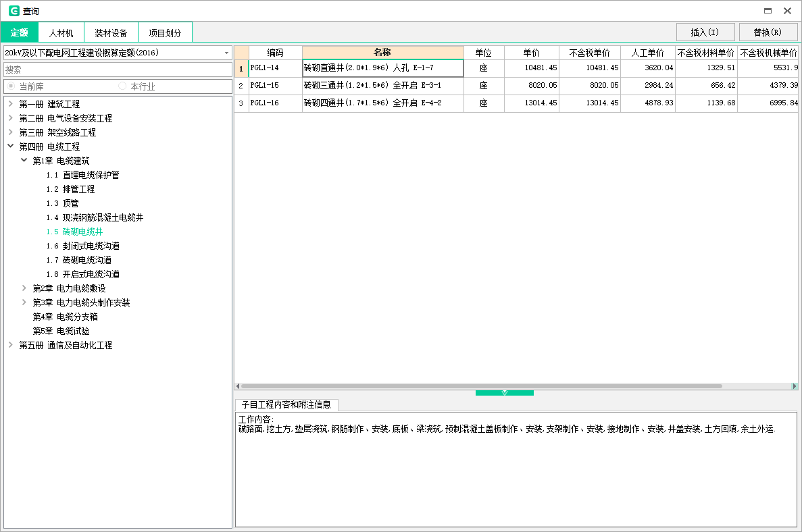Click the horizontal scrollbar thumb of the table
This screenshot has width=802, height=532.
pyautogui.click(x=481, y=386)
